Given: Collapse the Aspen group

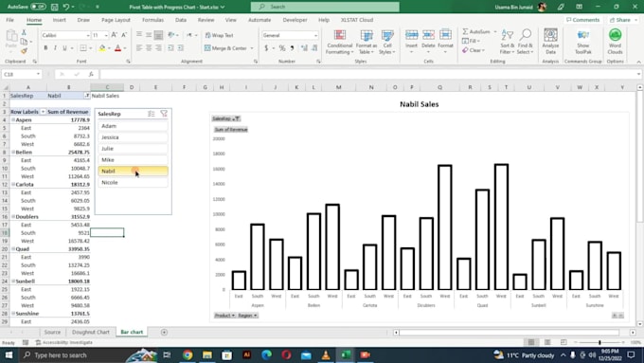Looking at the screenshot, I should pos(13,119).
